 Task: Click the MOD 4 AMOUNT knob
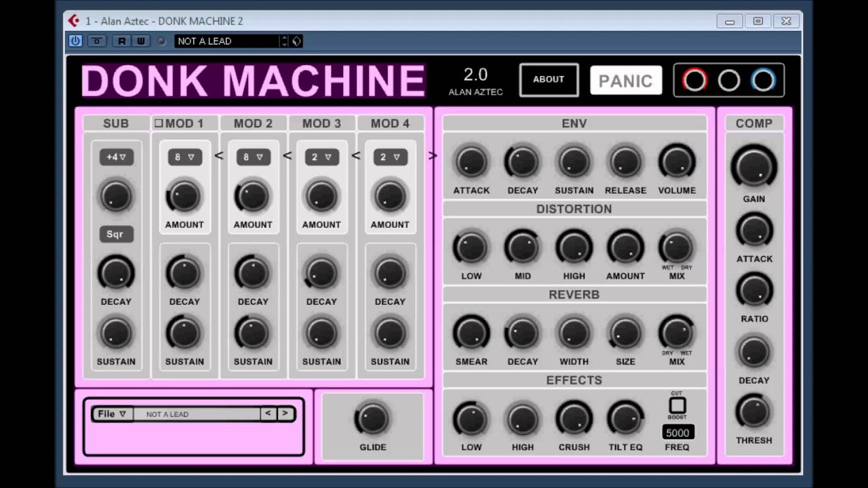(390, 196)
